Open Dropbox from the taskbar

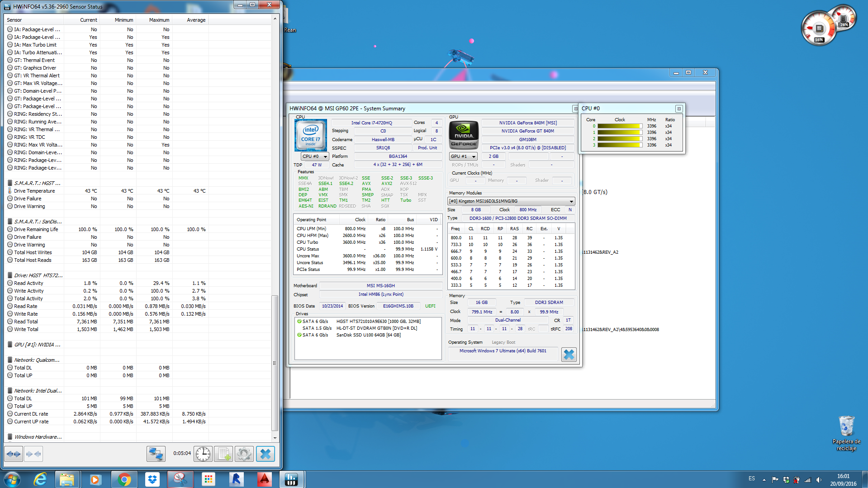coord(152,479)
